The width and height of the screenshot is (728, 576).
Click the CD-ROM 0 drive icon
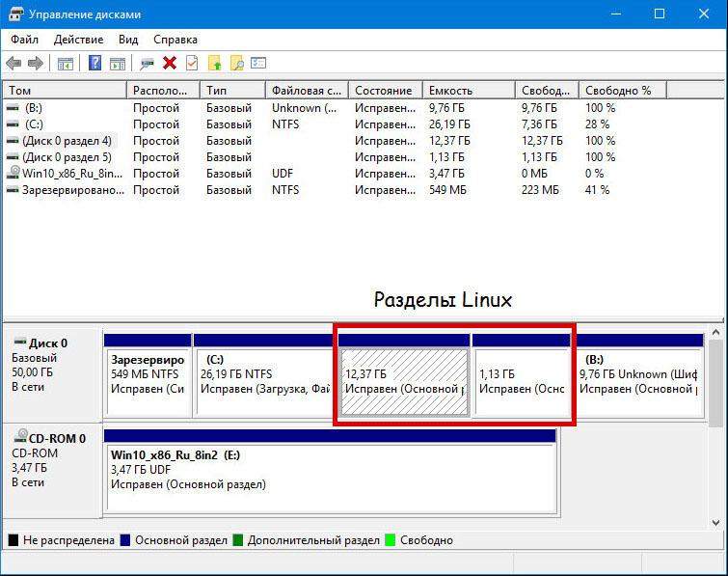pos(21,436)
